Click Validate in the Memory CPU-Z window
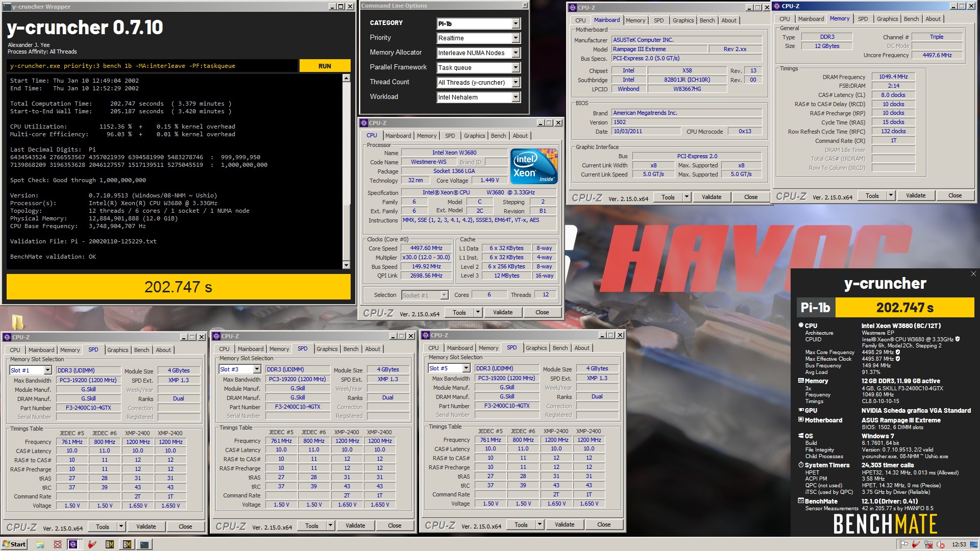 click(916, 195)
